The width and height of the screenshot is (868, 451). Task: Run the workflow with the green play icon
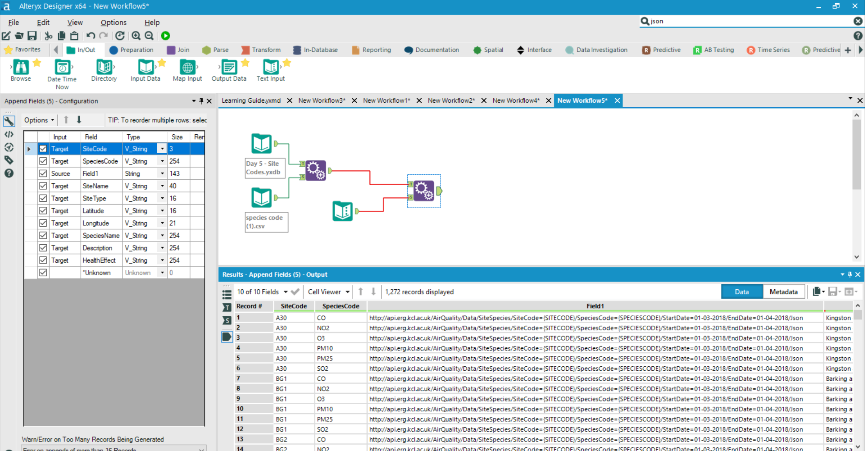pyautogui.click(x=165, y=36)
